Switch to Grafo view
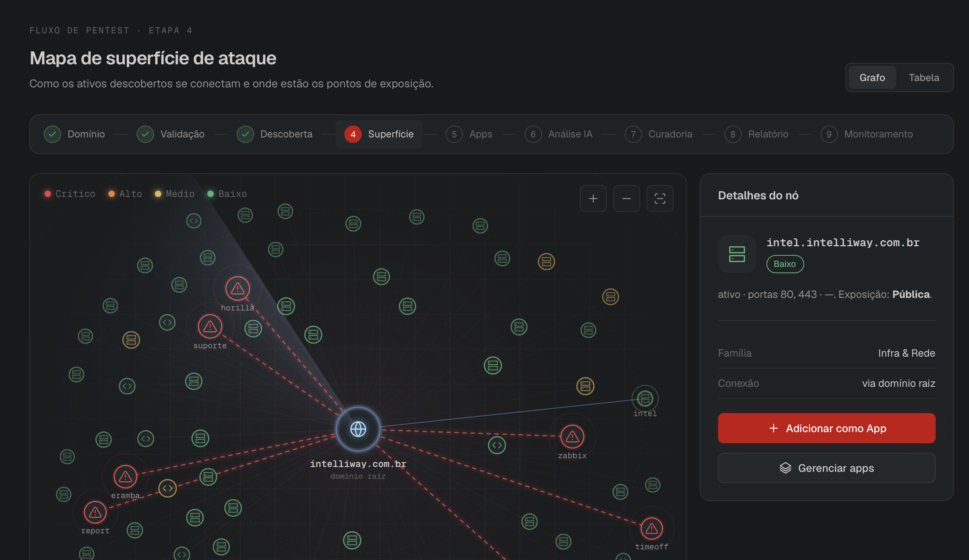The height and width of the screenshot is (560, 969). pos(872,77)
